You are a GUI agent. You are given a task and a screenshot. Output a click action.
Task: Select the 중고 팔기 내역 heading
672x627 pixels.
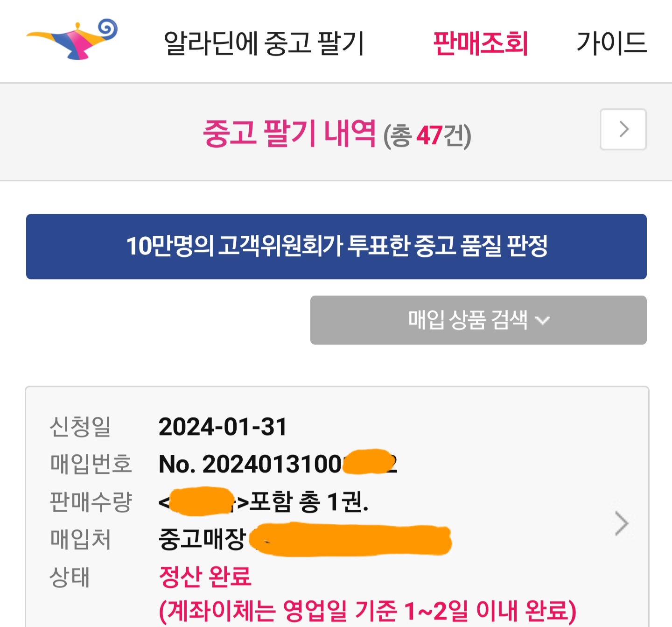click(289, 134)
